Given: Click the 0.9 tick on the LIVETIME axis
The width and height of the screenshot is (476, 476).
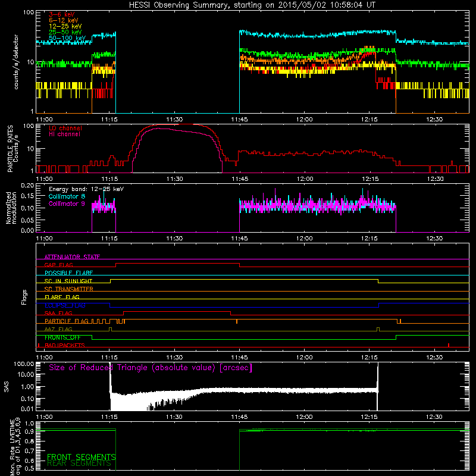Looking at the screenshot, I should (x=29, y=431).
